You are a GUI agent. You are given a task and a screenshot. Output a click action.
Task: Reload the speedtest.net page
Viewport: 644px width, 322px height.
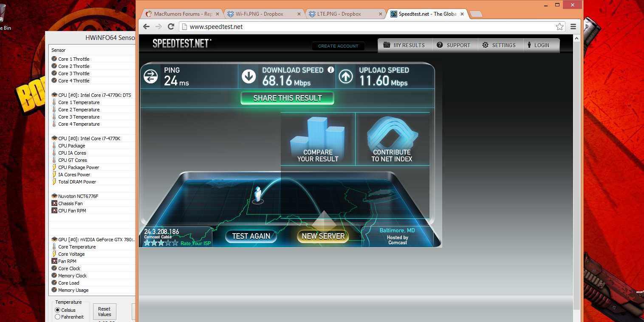(x=171, y=26)
